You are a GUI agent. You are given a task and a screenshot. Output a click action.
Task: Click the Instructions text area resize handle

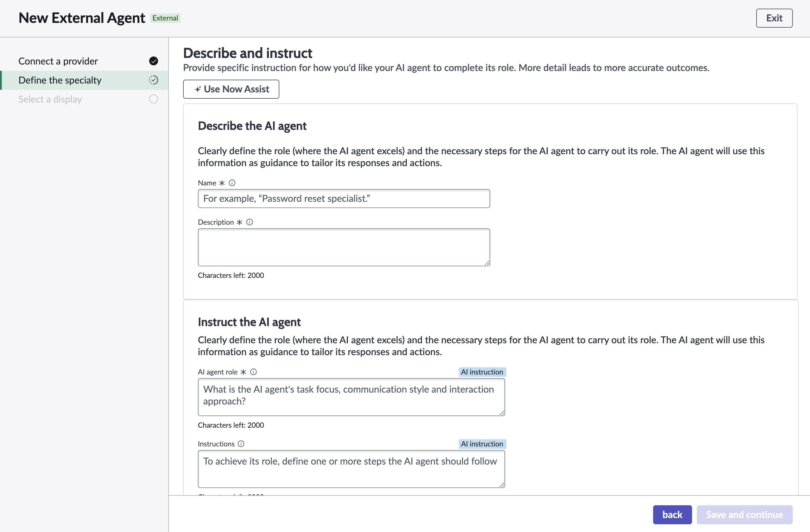(502, 484)
